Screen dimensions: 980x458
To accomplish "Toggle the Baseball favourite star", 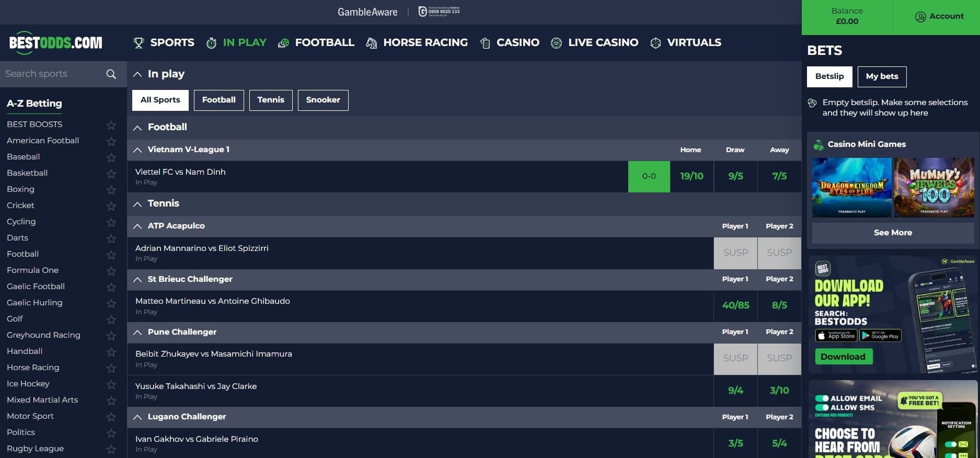I will click(111, 157).
